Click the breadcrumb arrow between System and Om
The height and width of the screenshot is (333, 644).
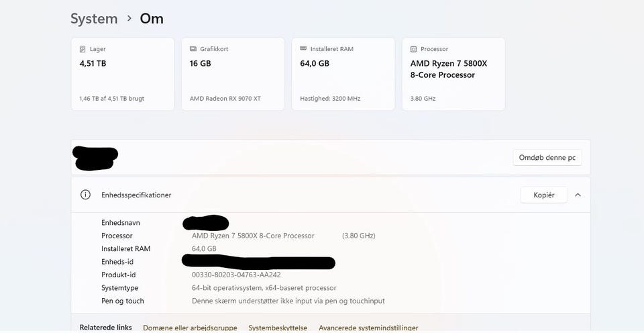point(129,19)
